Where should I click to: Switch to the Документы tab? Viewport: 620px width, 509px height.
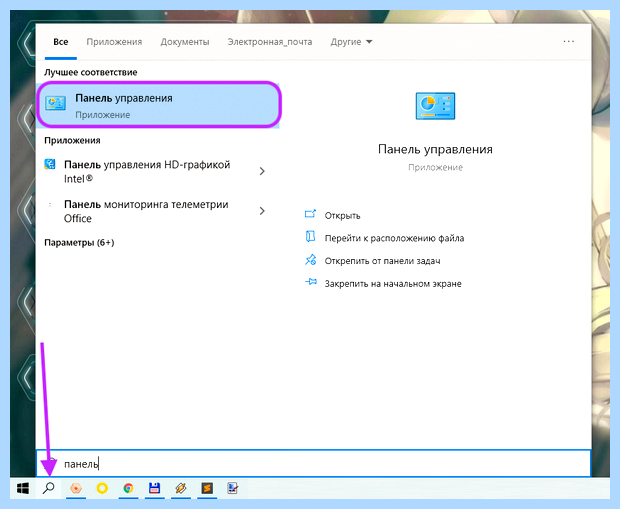pyautogui.click(x=185, y=42)
